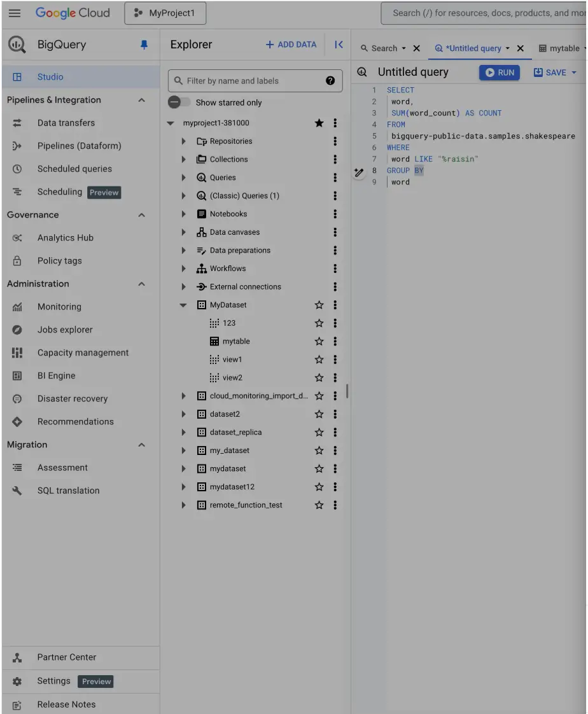
Task: Open the main hamburger navigation menu
Action: click(15, 13)
